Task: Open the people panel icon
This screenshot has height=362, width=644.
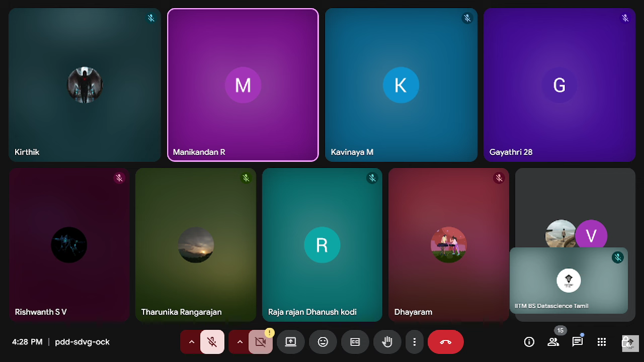Action: (553, 342)
